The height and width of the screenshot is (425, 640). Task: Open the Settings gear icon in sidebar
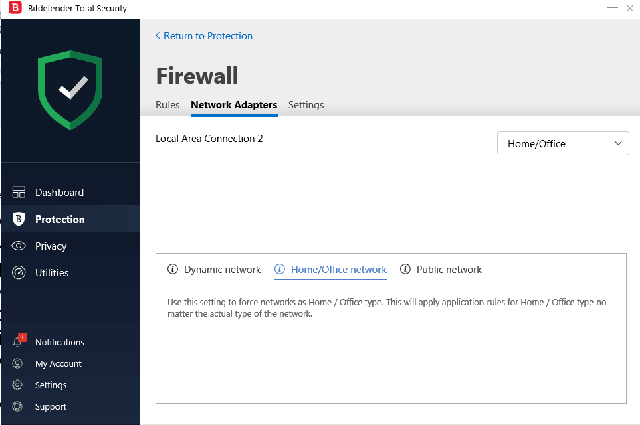[x=18, y=385]
